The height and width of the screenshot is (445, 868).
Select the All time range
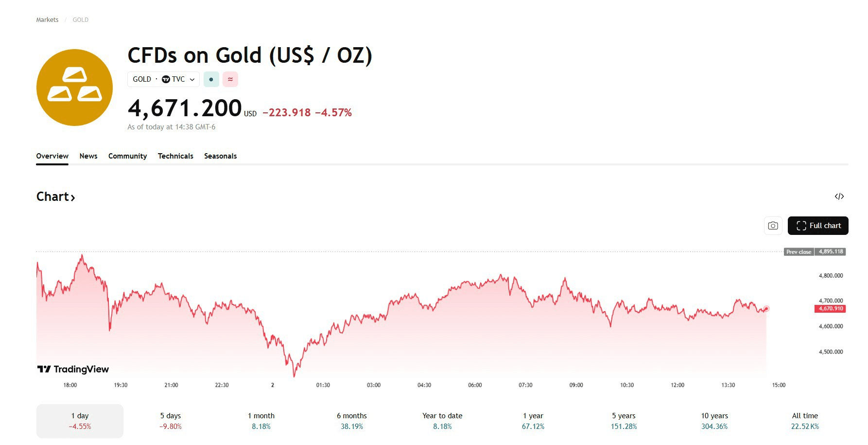(x=805, y=421)
